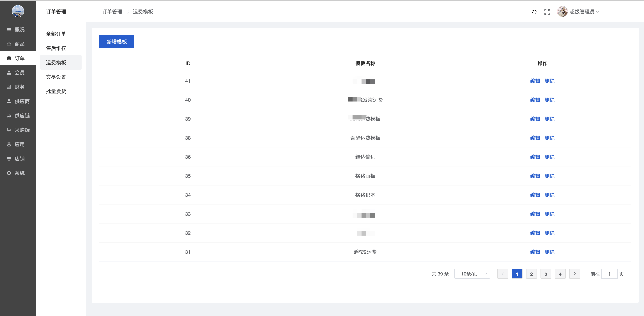Go to the next page arrow
The width and height of the screenshot is (644, 316).
tap(574, 274)
